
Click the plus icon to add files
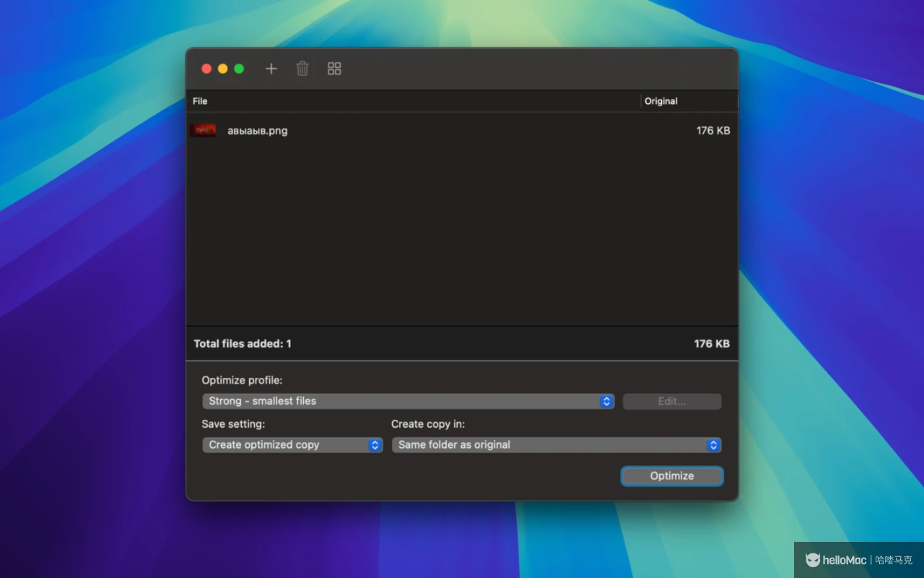(271, 69)
